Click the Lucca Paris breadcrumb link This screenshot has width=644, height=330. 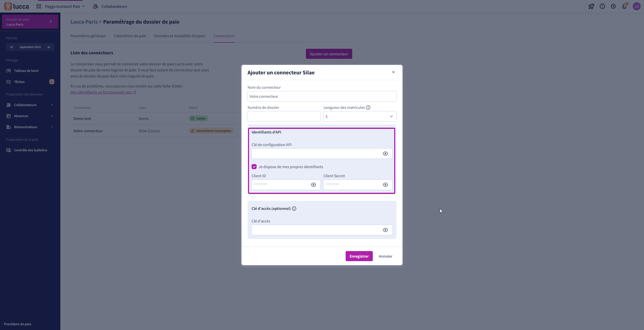[84, 22]
